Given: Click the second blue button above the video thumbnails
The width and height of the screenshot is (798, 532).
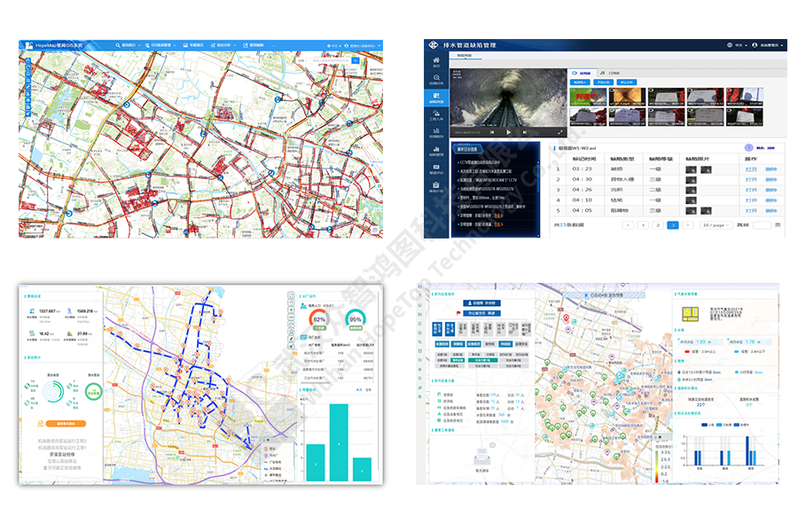Looking at the screenshot, I should 604,82.
